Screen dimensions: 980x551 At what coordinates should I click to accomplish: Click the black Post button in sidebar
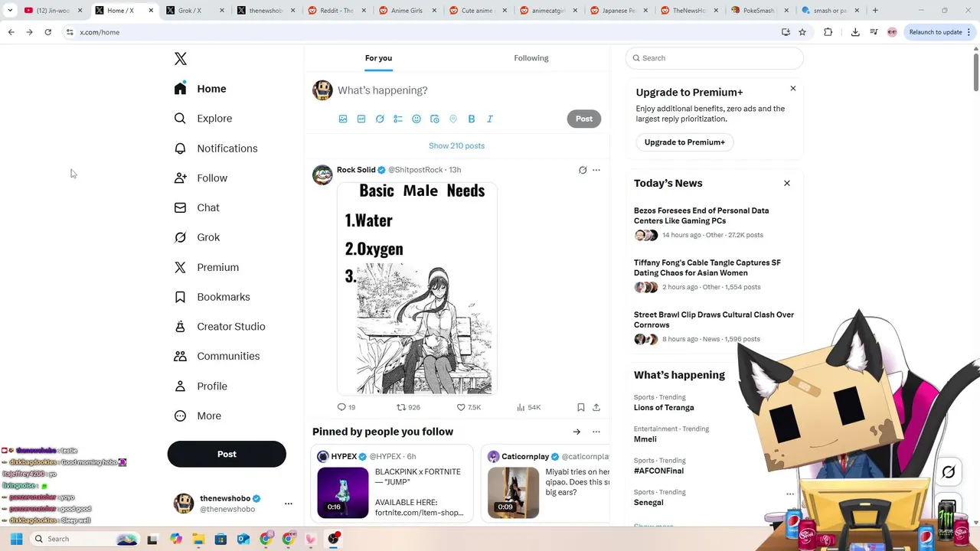227,454
